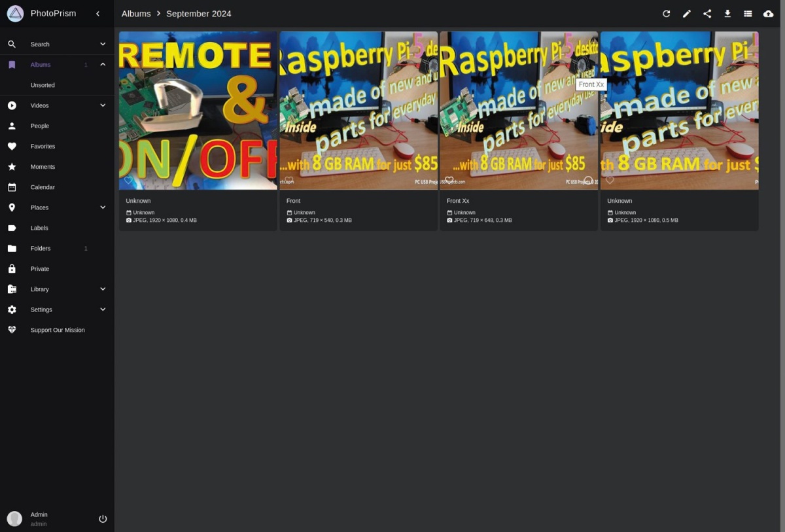The width and height of the screenshot is (785, 532).
Task: Log out using the power icon
Action: tap(103, 519)
